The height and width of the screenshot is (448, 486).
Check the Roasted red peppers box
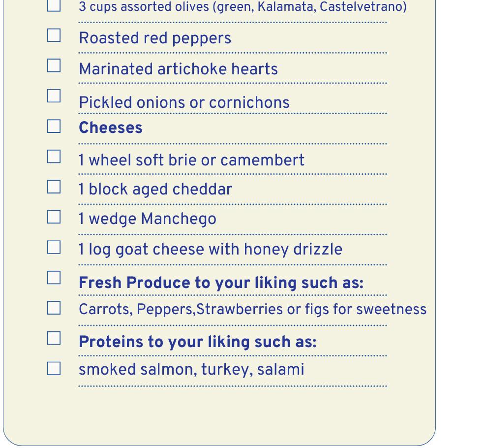click(54, 35)
